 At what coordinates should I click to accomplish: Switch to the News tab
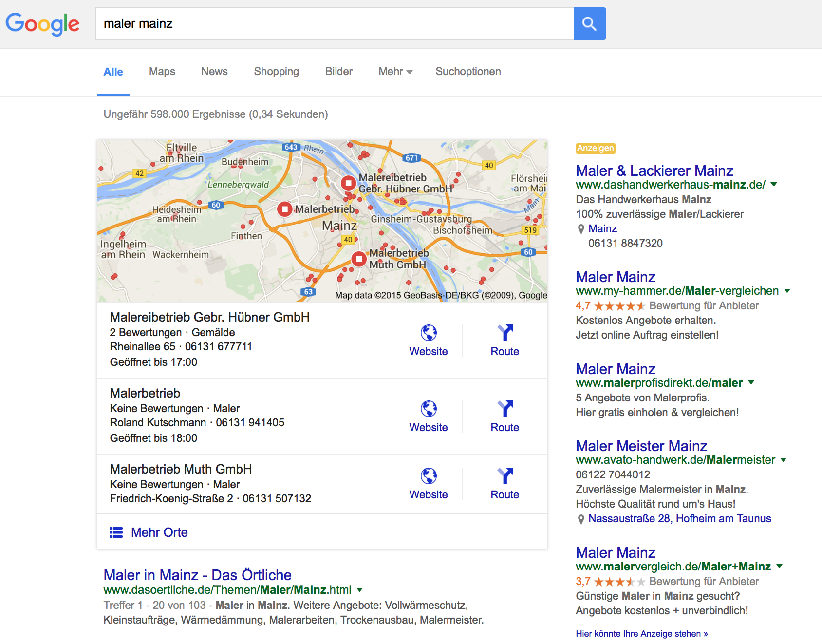tap(214, 72)
